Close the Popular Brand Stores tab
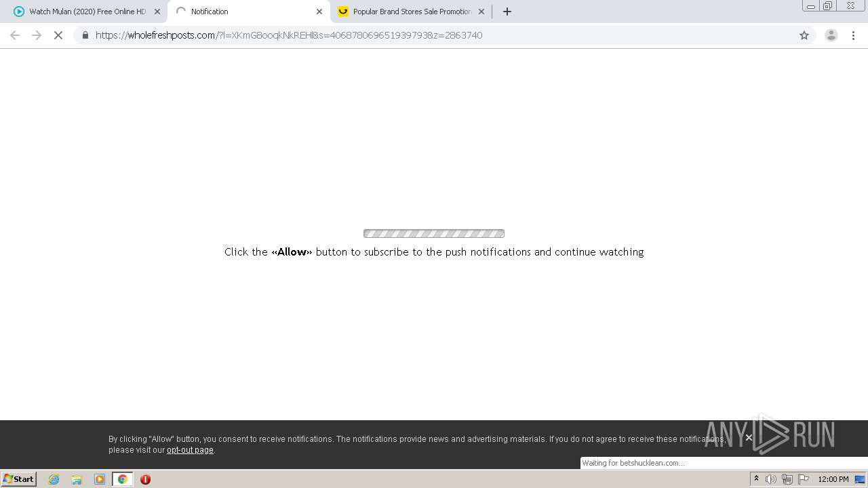This screenshot has width=868, height=488. [481, 12]
